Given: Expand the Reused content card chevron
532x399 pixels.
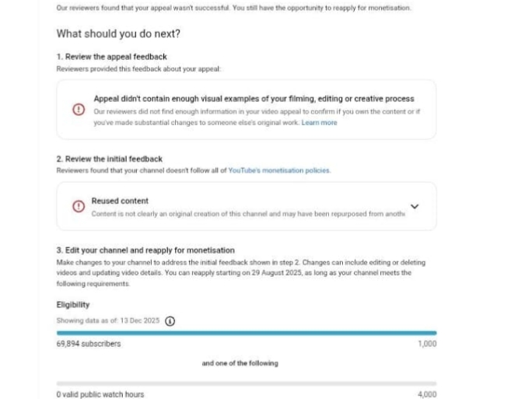Looking at the screenshot, I should (415, 206).
